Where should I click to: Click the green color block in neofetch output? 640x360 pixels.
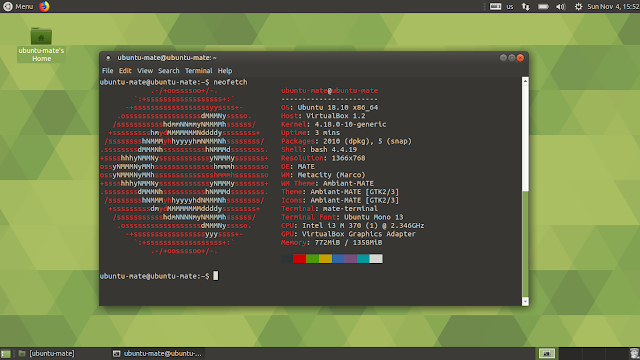pyautogui.click(x=312, y=258)
